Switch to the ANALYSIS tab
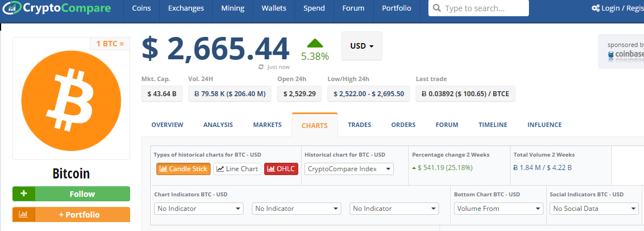The height and width of the screenshot is (231, 644). [218, 125]
